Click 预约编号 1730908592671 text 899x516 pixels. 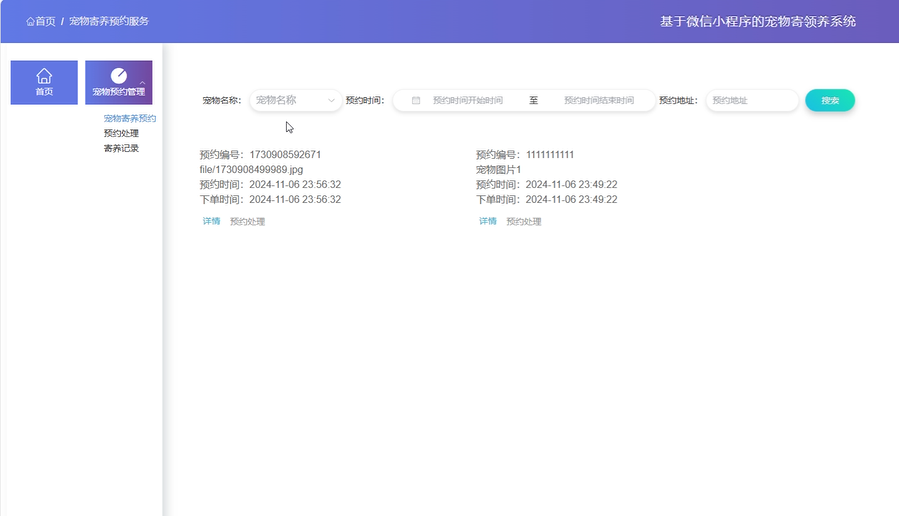pyautogui.click(x=260, y=155)
